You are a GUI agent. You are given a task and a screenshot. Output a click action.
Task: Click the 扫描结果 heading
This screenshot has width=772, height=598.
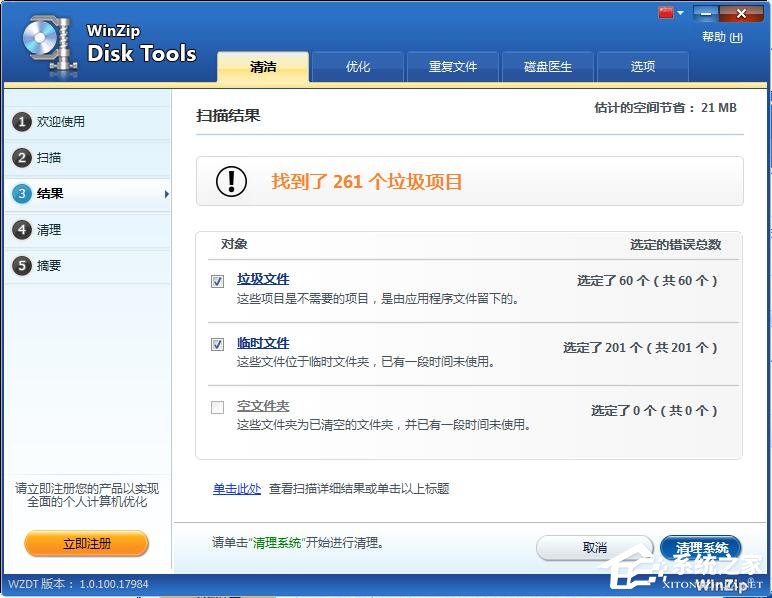[228, 116]
